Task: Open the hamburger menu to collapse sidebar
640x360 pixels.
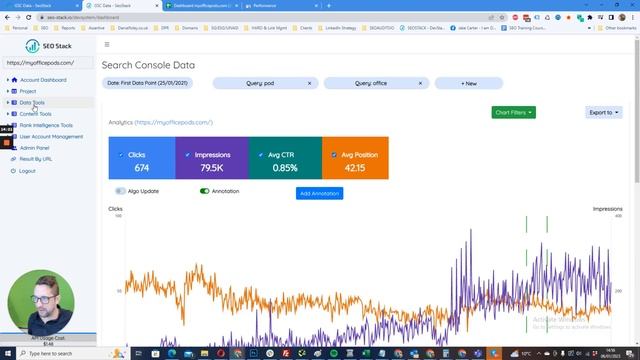Action: pyautogui.click(x=107, y=44)
